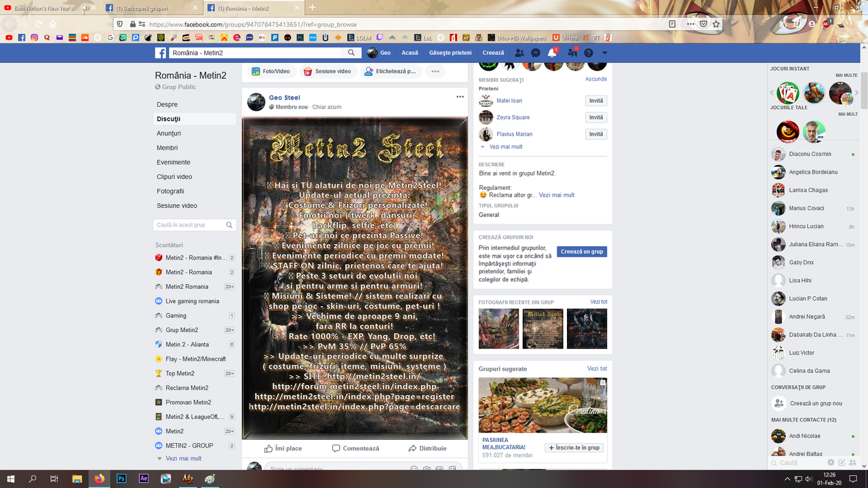This screenshot has height=488, width=868.
Task: Click the Sesiune video button
Action: pos(327,71)
